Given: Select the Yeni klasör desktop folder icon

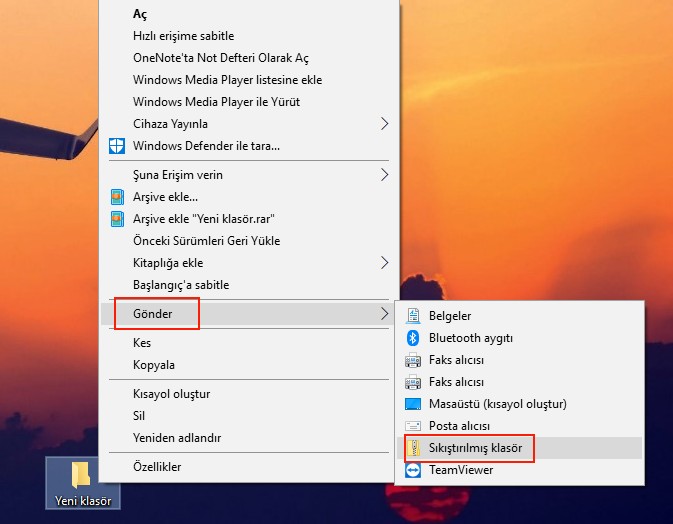Looking at the screenshot, I should click(x=82, y=475).
